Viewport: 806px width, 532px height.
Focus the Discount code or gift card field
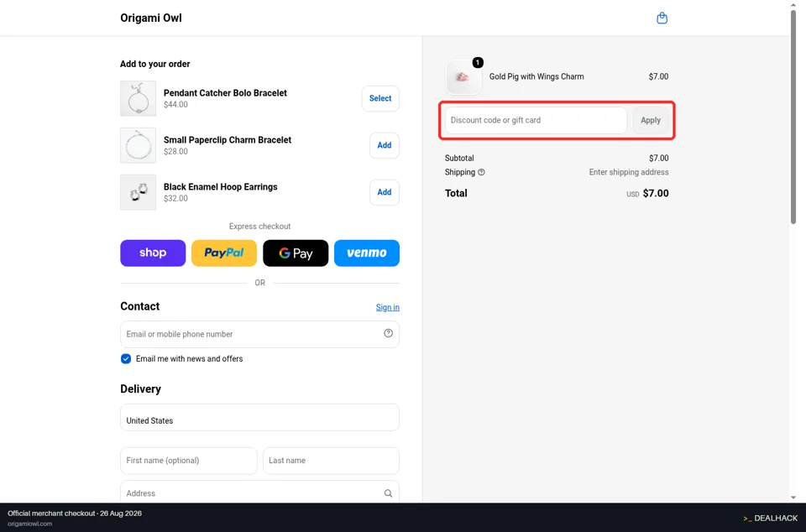536,120
